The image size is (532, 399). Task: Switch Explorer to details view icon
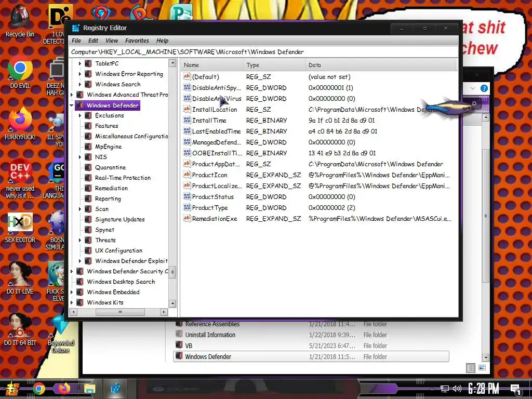point(471,368)
